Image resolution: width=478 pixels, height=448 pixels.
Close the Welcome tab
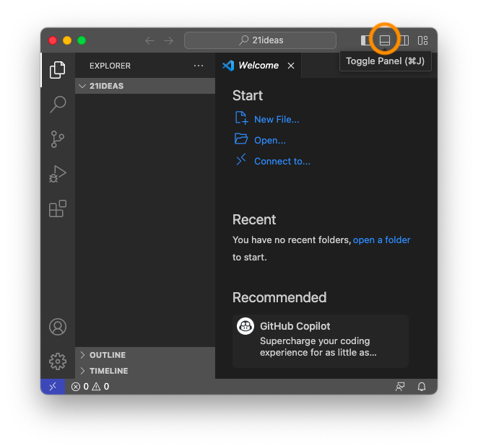click(x=291, y=66)
